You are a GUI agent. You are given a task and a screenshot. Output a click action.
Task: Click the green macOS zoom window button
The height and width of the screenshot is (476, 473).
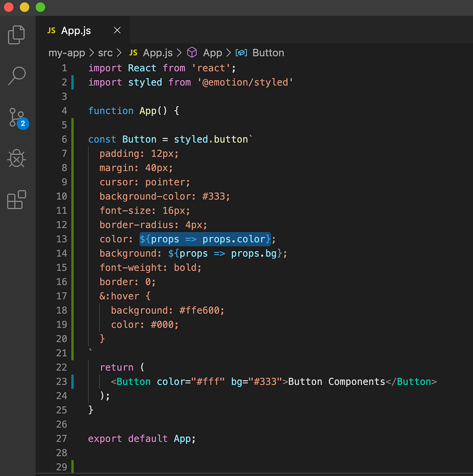[40, 7]
